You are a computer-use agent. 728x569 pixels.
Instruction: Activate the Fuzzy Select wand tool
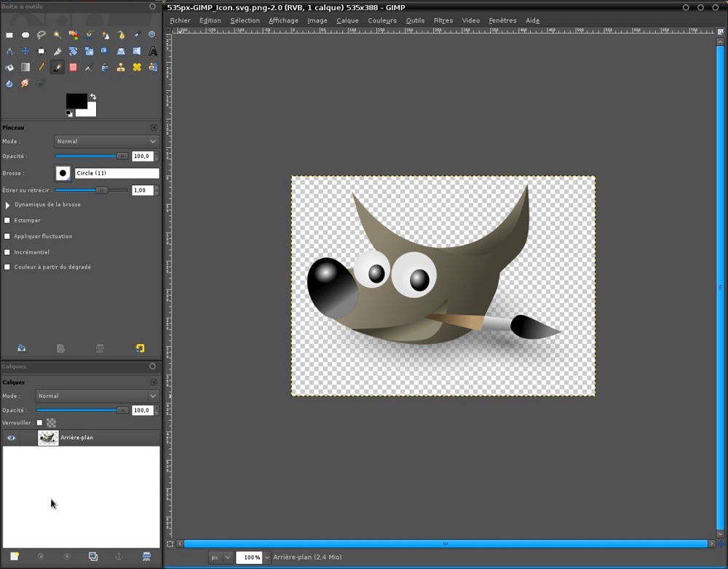pos(58,35)
